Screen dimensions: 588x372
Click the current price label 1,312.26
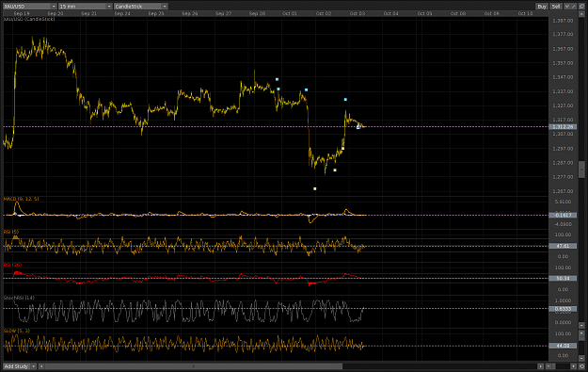[x=563, y=127]
